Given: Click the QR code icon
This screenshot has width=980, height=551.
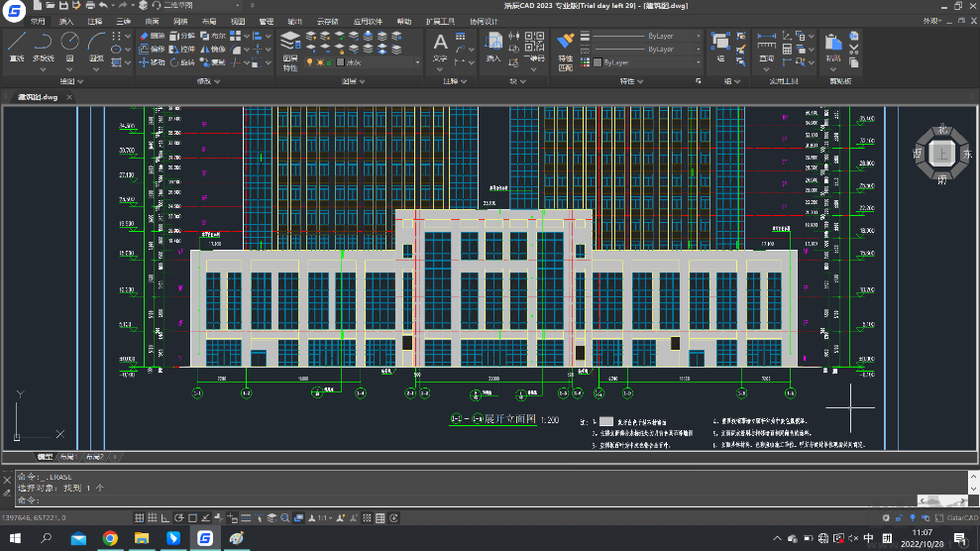Looking at the screenshot, I should [x=535, y=42].
